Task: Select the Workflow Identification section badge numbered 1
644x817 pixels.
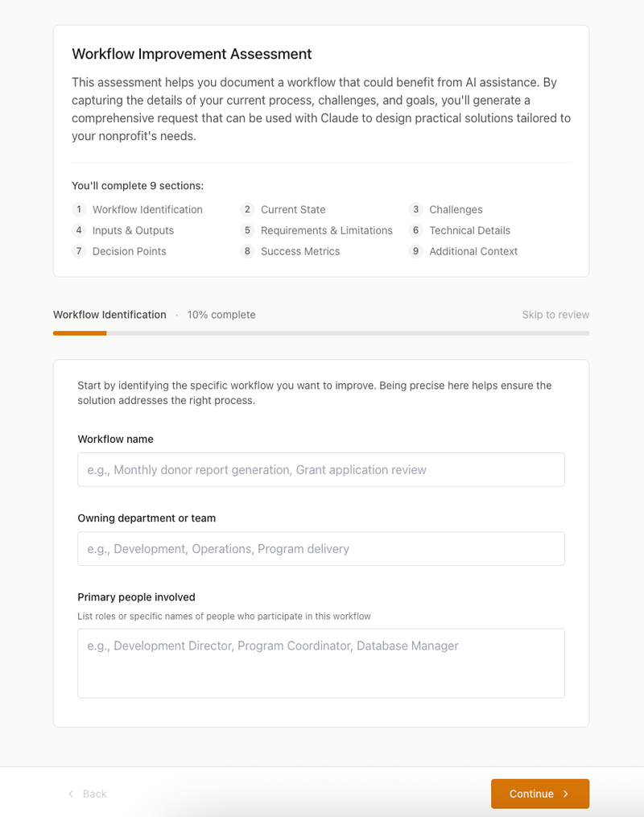Action: pyautogui.click(x=79, y=209)
